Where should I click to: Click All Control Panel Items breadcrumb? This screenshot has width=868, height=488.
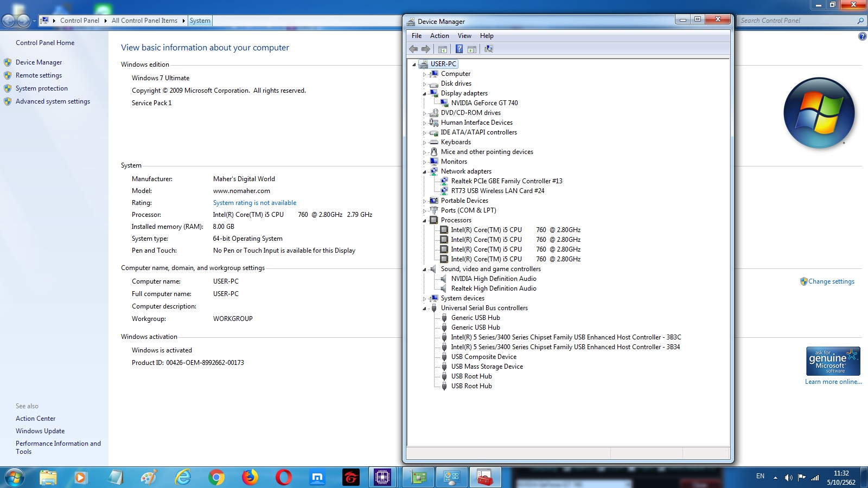pyautogui.click(x=144, y=21)
